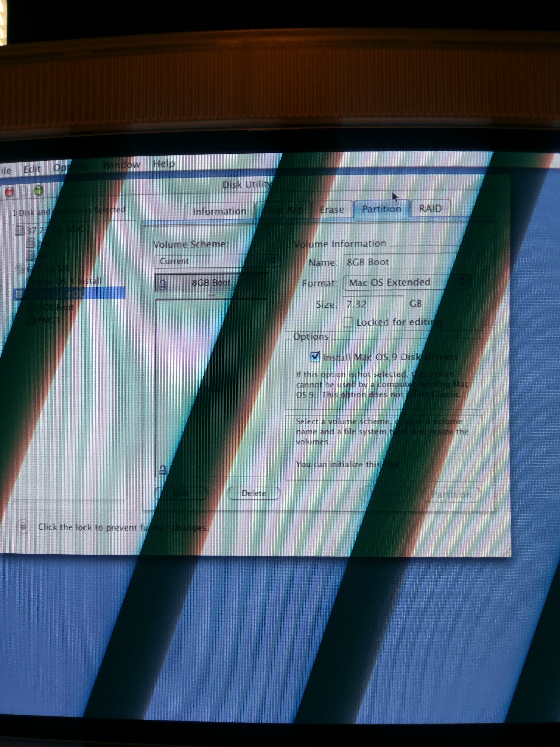Image resolution: width=560 pixels, height=747 pixels.
Task: Open the Options menu
Action: [71, 167]
